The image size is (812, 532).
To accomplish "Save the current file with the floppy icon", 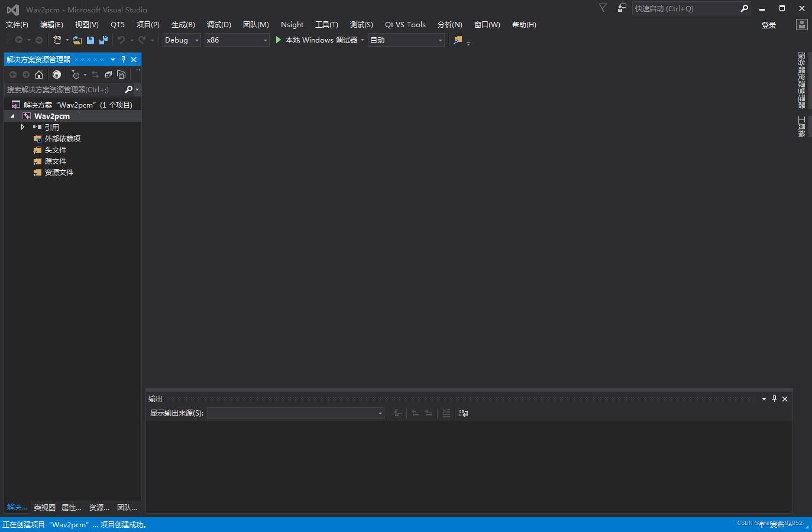I will (x=90, y=40).
